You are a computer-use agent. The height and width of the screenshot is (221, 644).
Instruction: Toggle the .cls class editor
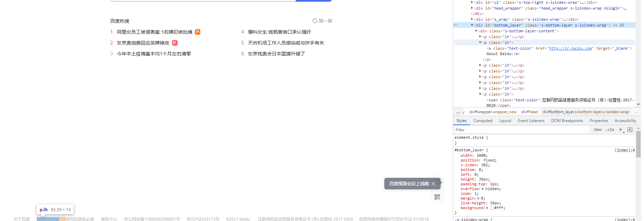610,130
